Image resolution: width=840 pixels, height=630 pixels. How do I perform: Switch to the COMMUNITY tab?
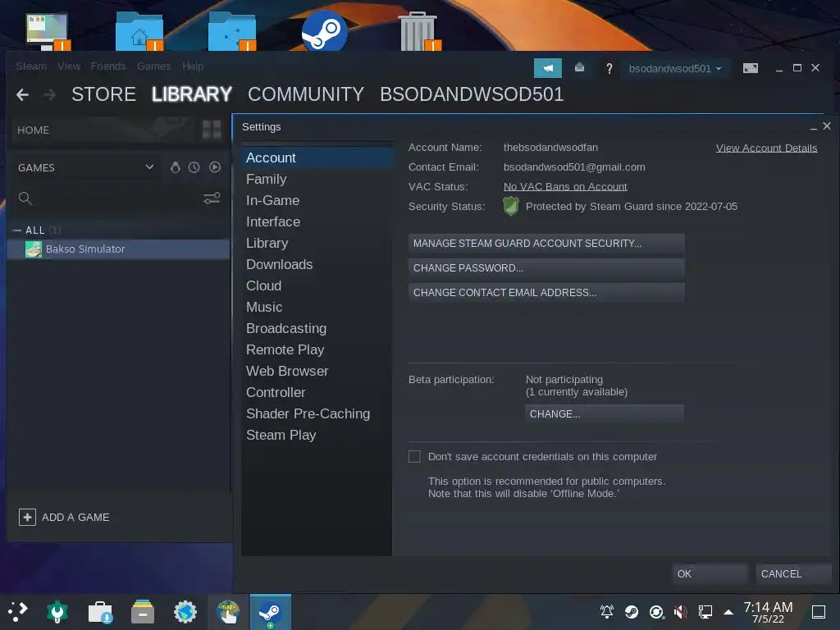306,95
